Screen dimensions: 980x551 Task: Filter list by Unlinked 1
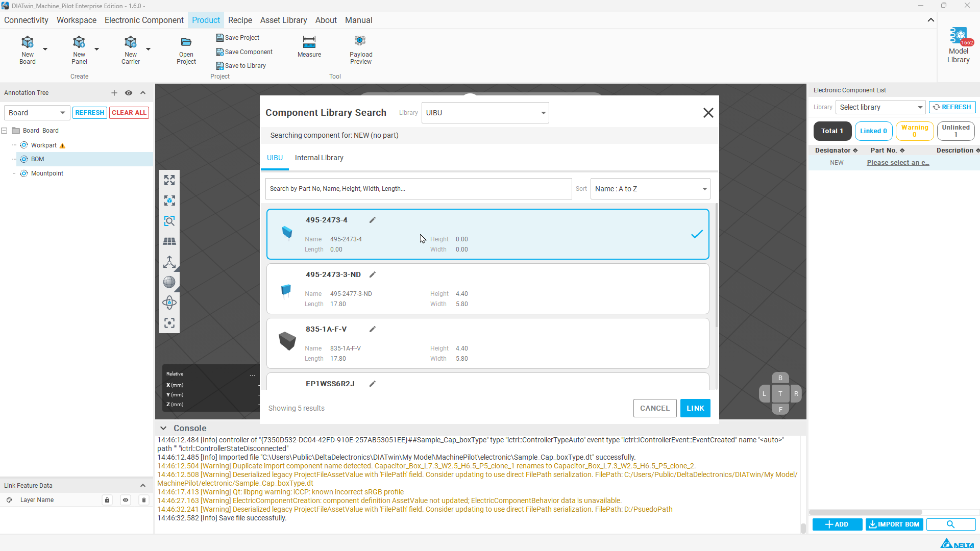[x=955, y=131]
